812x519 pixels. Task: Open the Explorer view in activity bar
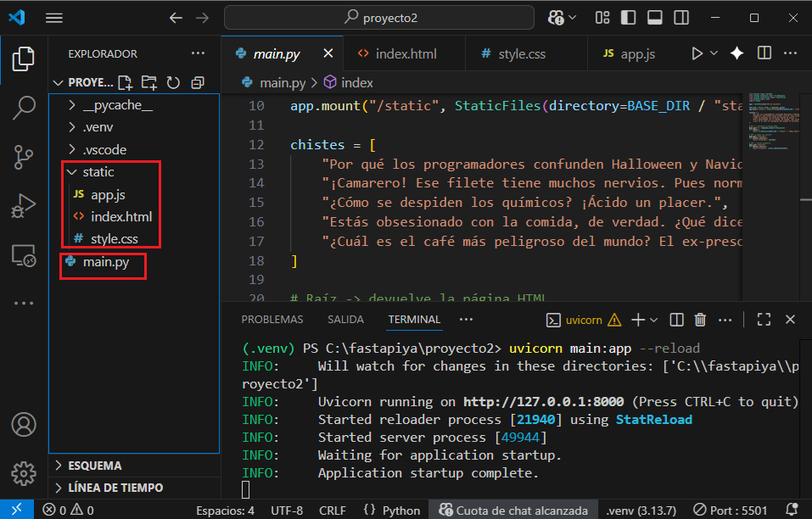[x=23, y=59]
